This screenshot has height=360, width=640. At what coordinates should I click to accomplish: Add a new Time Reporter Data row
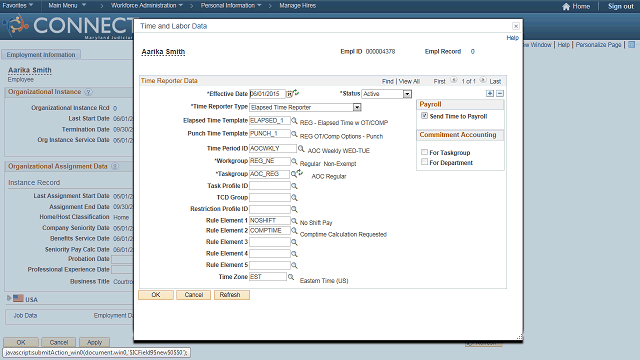pyautogui.click(x=490, y=93)
